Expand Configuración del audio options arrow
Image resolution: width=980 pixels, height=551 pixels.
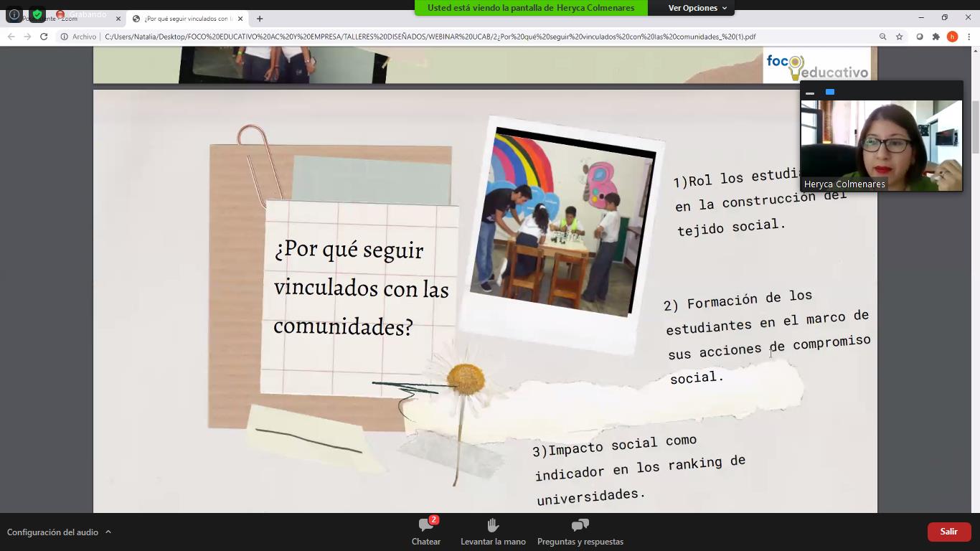[x=108, y=532]
